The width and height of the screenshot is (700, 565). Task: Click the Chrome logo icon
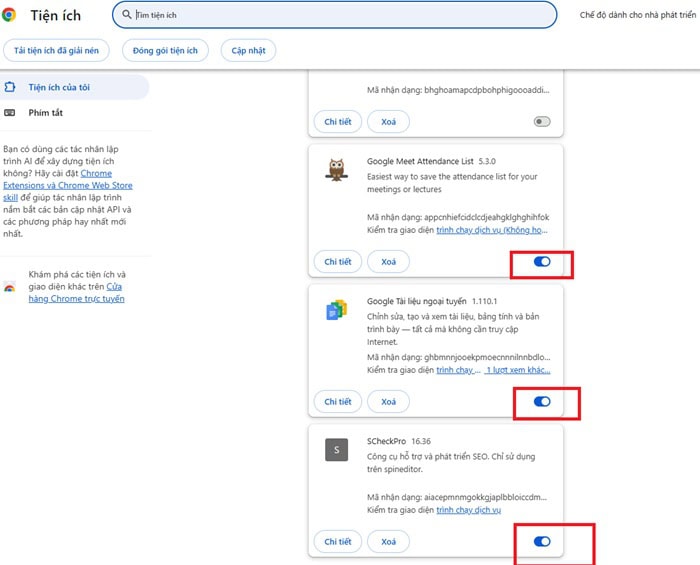[8, 15]
